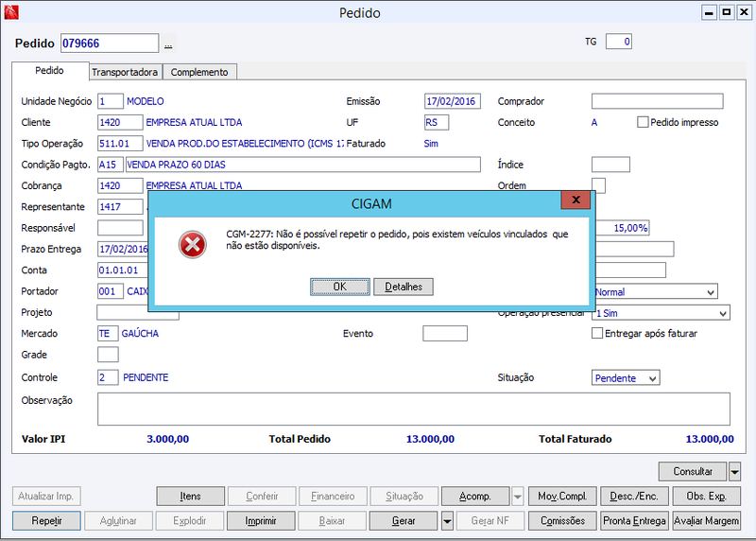Screen dimensions: 756x541
Task: Click the Gerar button
Action: [x=404, y=521]
